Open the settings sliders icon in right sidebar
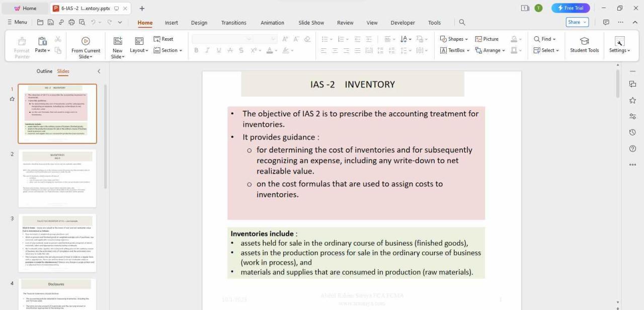644x310 pixels. [x=632, y=116]
